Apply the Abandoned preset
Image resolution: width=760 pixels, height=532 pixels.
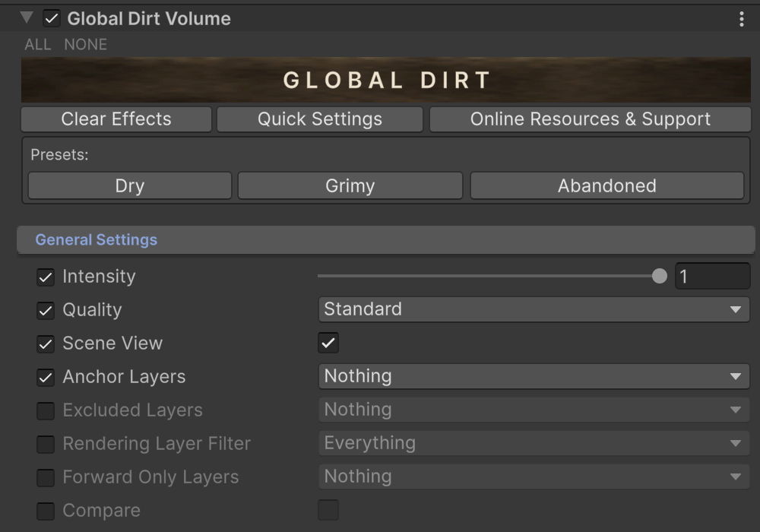[606, 185]
